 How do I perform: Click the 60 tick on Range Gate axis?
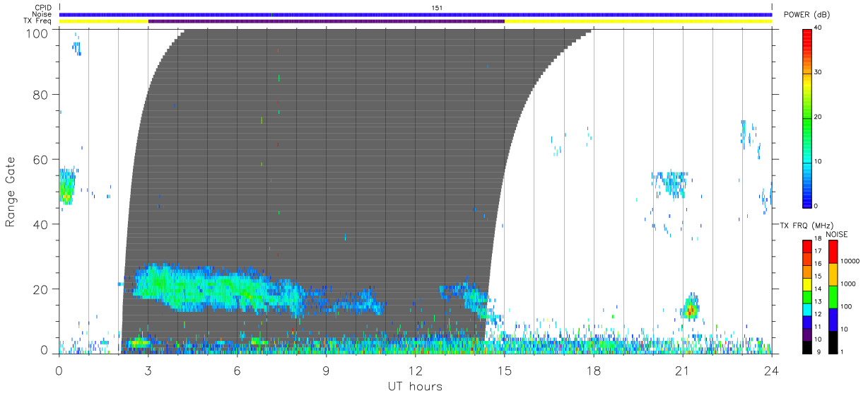pyautogui.click(x=41, y=160)
